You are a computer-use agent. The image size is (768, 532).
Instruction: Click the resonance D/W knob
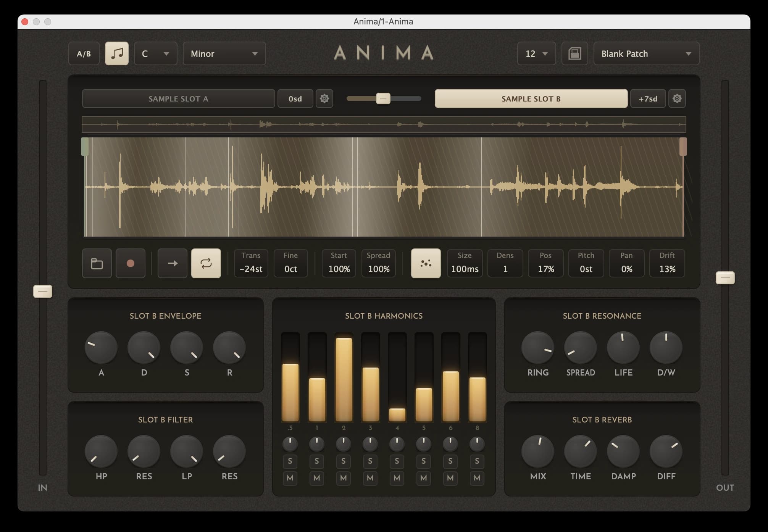point(666,348)
